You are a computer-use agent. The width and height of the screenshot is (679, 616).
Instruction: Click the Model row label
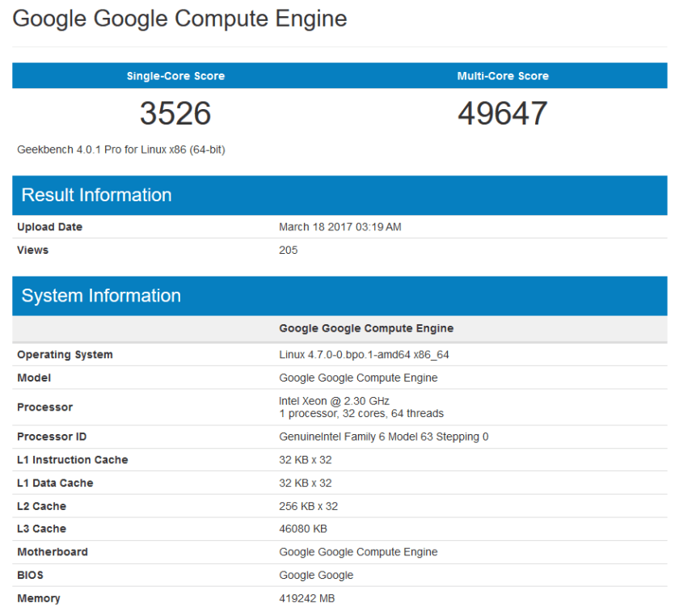[34, 378]
